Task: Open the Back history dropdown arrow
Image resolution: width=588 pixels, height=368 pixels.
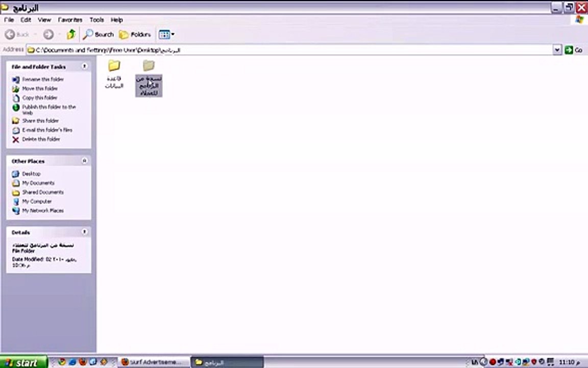Action: pyautogui.click(x=35, y=35)
